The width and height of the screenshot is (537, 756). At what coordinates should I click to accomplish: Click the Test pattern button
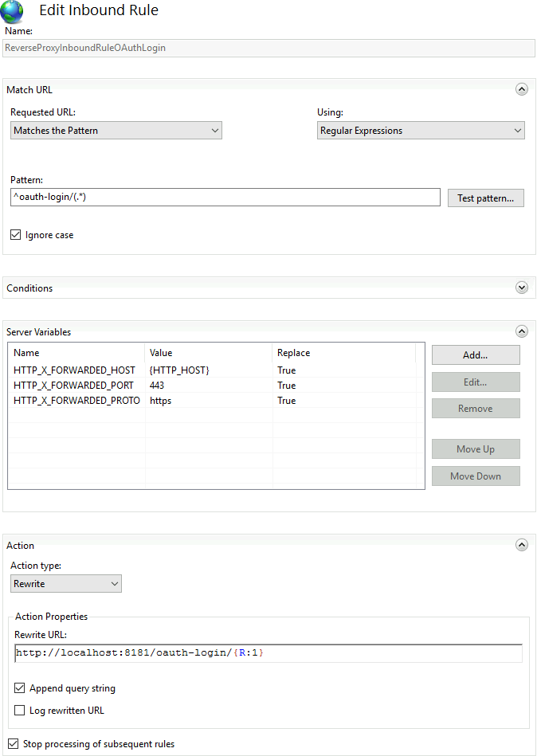click(485, 197)
